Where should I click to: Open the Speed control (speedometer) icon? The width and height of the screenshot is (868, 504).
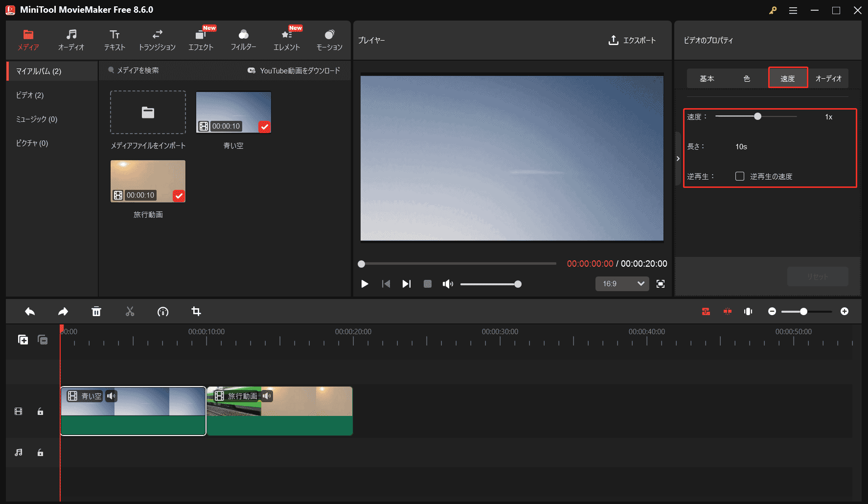tap(163, 311)
